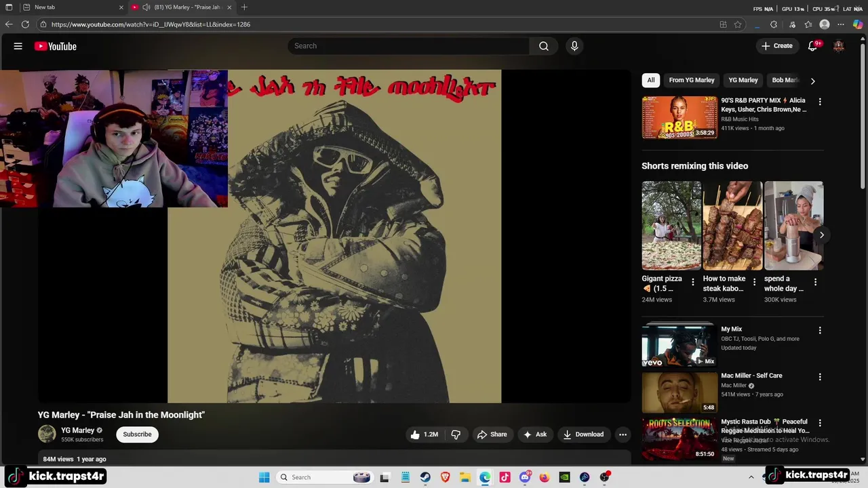Open options for spend a whole day short
The image size is (868, 488).
coord(815,282)
